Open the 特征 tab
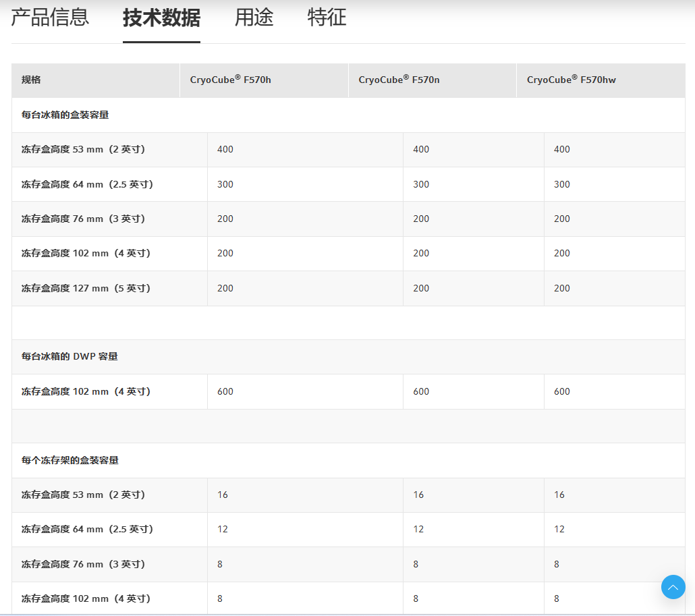The height and width of the screenshot is (616, 695). coord(327,18)
